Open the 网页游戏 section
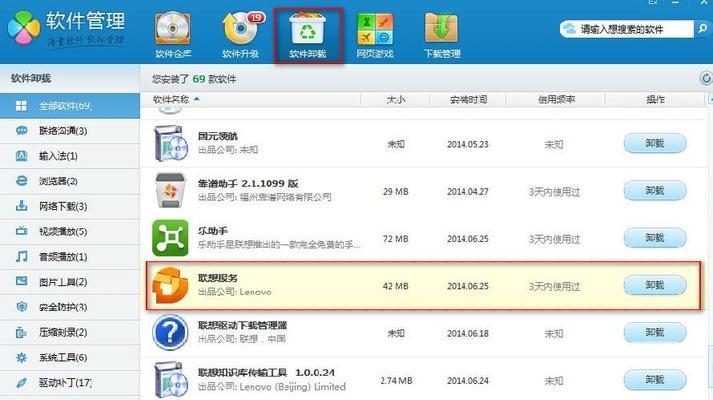 pyautogui.click(x=375, y=35)
